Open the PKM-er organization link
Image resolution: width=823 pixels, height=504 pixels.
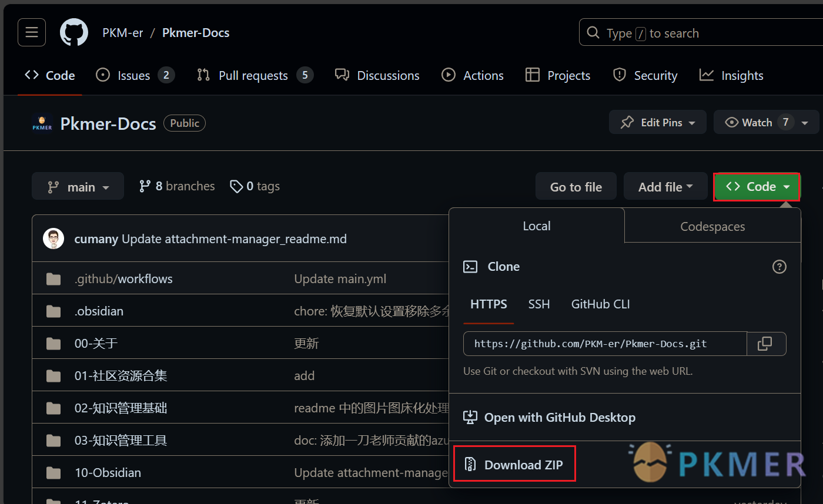tap(123, 33)
